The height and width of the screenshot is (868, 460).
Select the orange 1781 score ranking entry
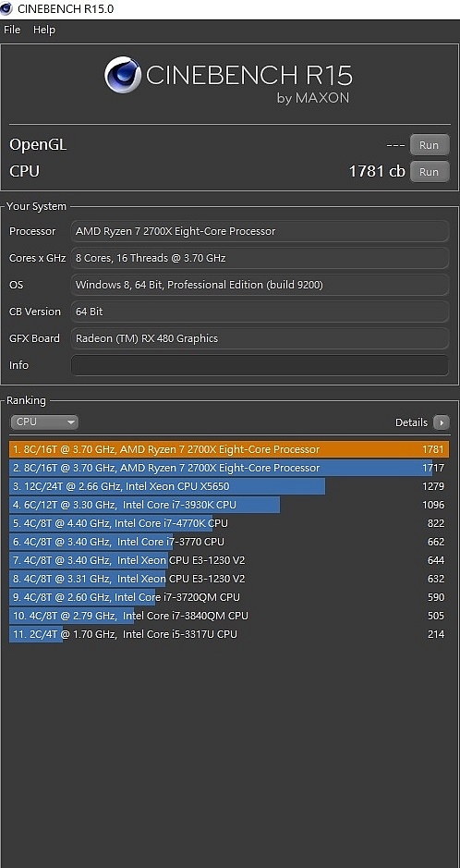coord(229,449)
